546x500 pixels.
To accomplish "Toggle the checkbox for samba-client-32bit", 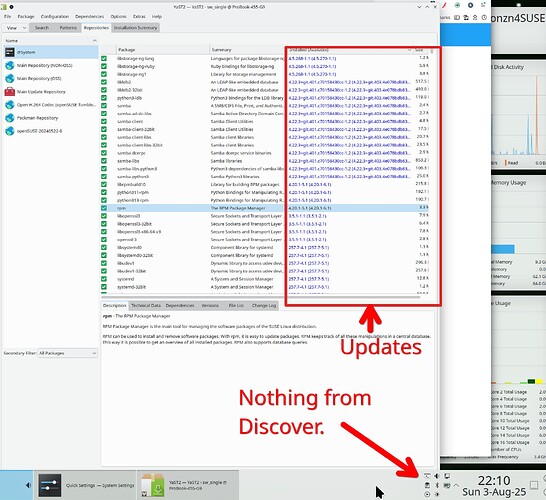I will (104, 129).
